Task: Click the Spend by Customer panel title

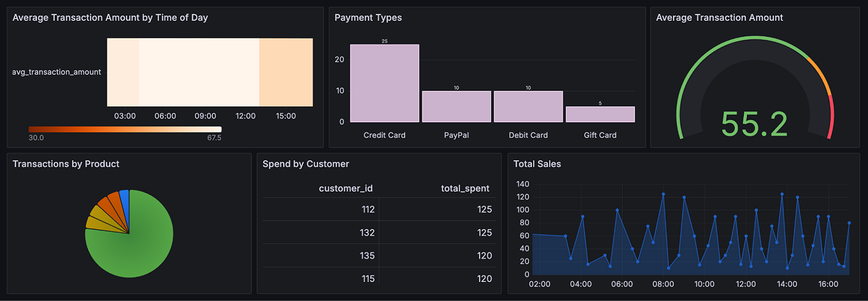Action: click(x=305, y=164)
